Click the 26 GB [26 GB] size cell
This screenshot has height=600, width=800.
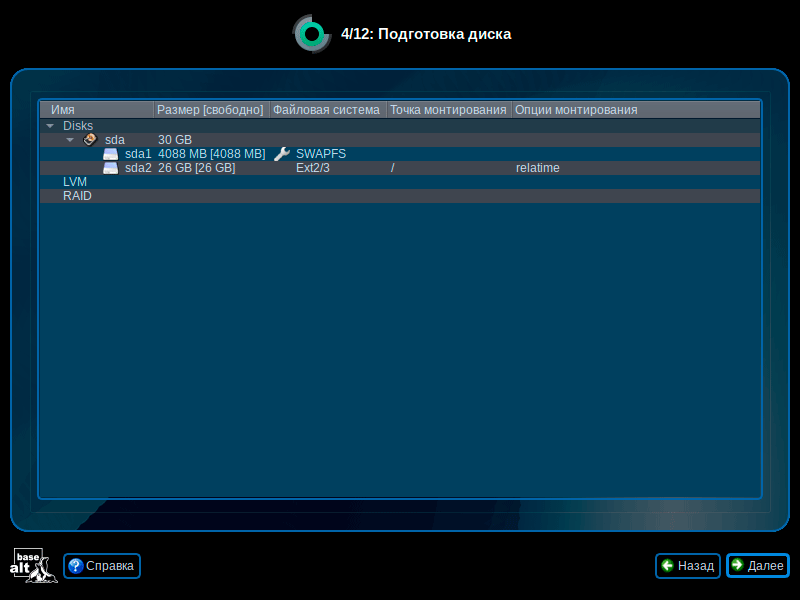click(196, 168)
